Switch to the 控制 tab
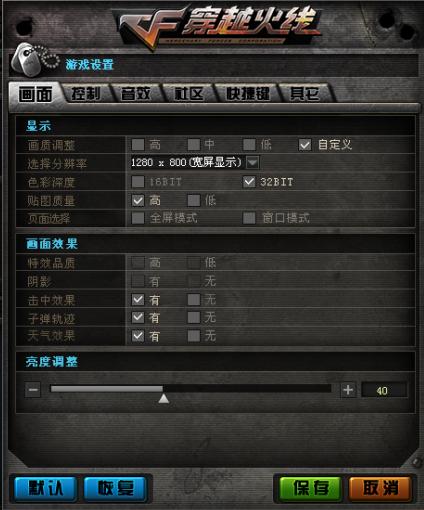 click(x=86, y=94)
